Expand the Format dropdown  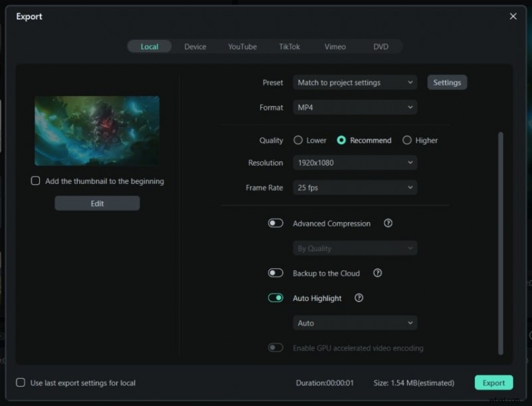click(x=354, y=107)
